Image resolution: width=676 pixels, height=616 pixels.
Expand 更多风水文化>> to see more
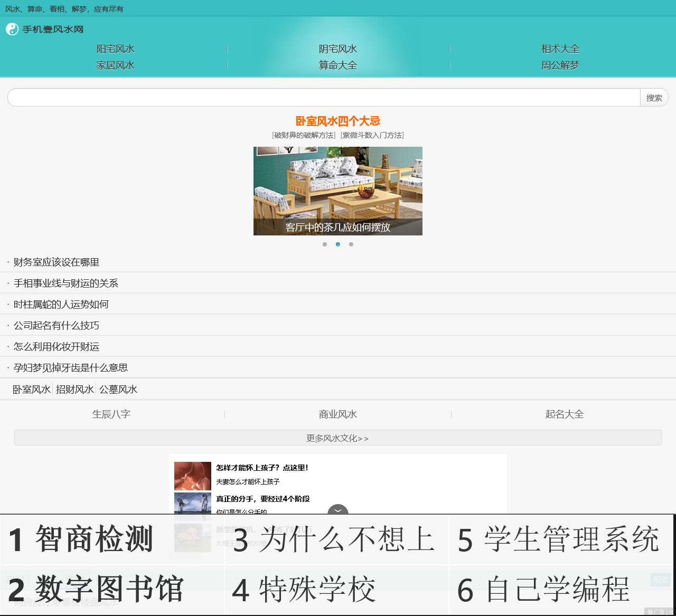pos(338,438)
